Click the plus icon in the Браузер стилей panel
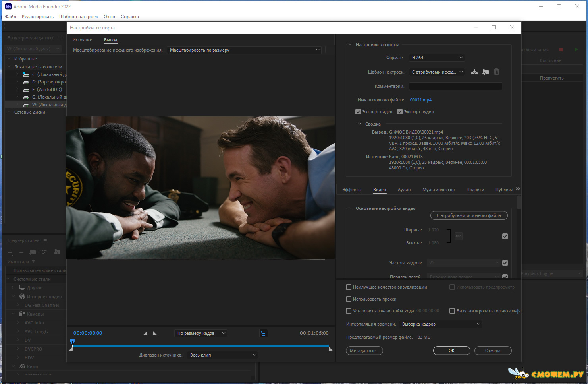 coord(10,252)
